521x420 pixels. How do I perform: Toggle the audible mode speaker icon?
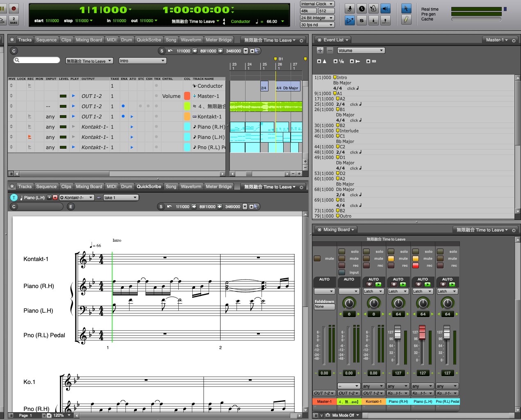[386, 9]
